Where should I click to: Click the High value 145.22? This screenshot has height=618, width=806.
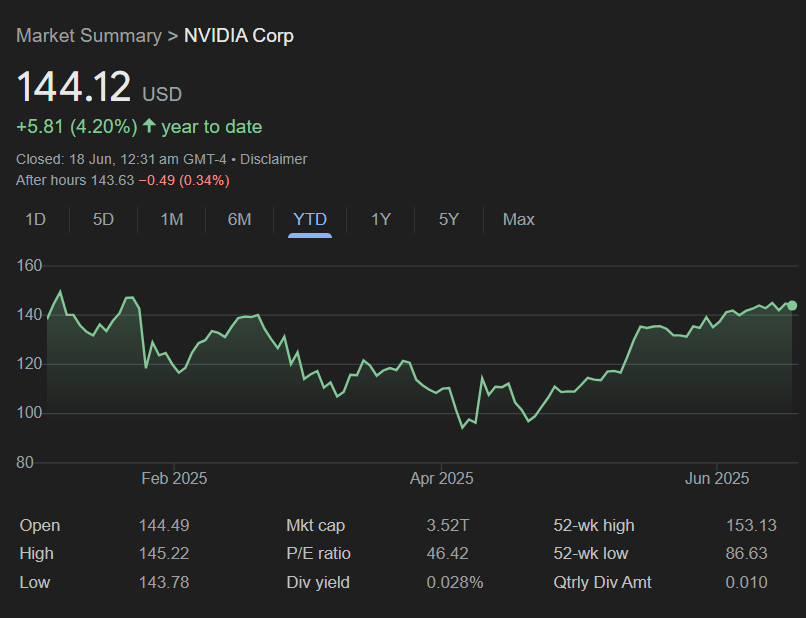click(x=164, y=554)
